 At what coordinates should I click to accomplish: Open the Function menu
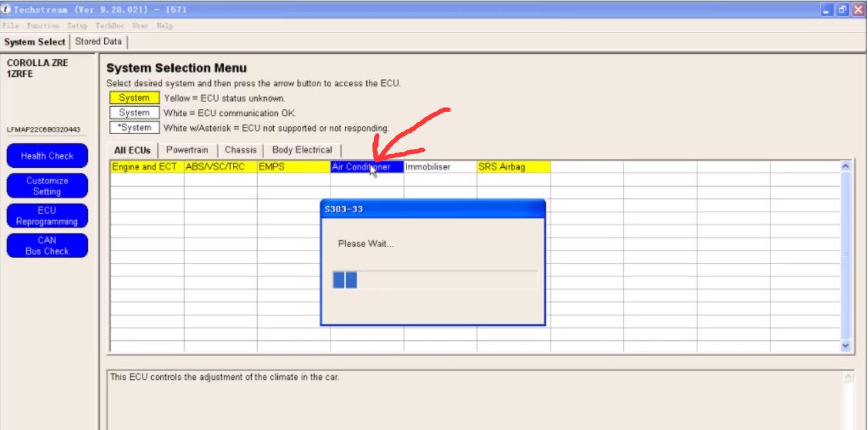point(43,26)
